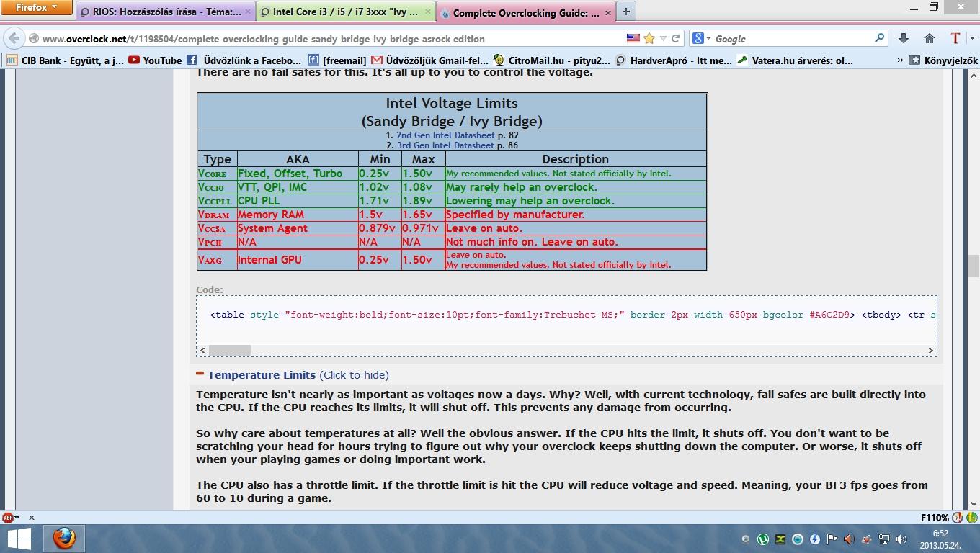980x553 pixels.
Task: Open the Action Center flag icon
Action: (x=832, y=539)
